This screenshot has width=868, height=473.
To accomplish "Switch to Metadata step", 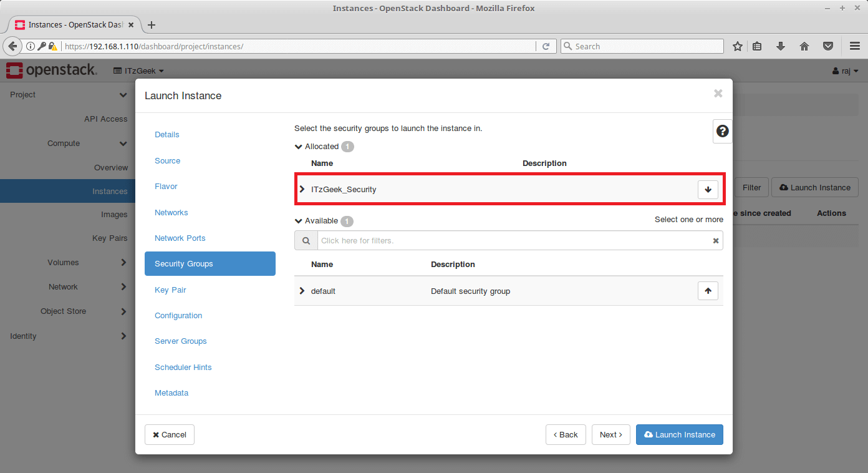I will pyautogui.click(x=171, y=393).
